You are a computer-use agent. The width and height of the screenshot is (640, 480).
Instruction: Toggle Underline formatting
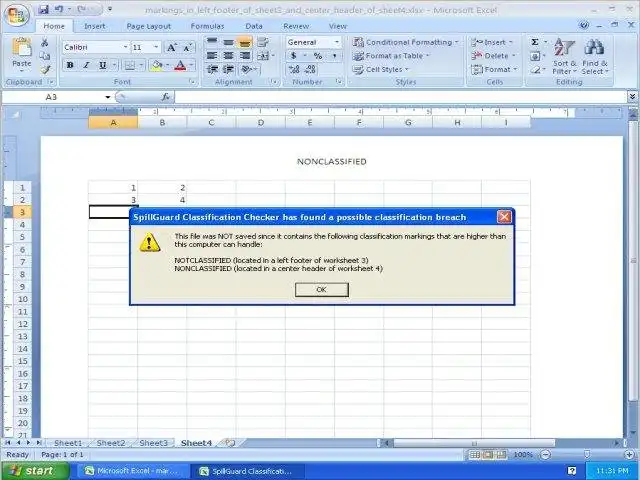click(x=102, y=65)
